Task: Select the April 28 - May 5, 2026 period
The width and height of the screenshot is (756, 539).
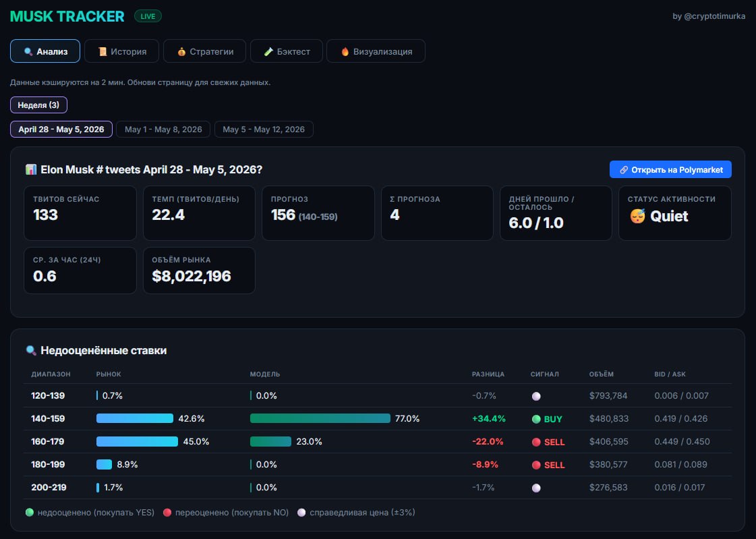Action: coord(61,130)
